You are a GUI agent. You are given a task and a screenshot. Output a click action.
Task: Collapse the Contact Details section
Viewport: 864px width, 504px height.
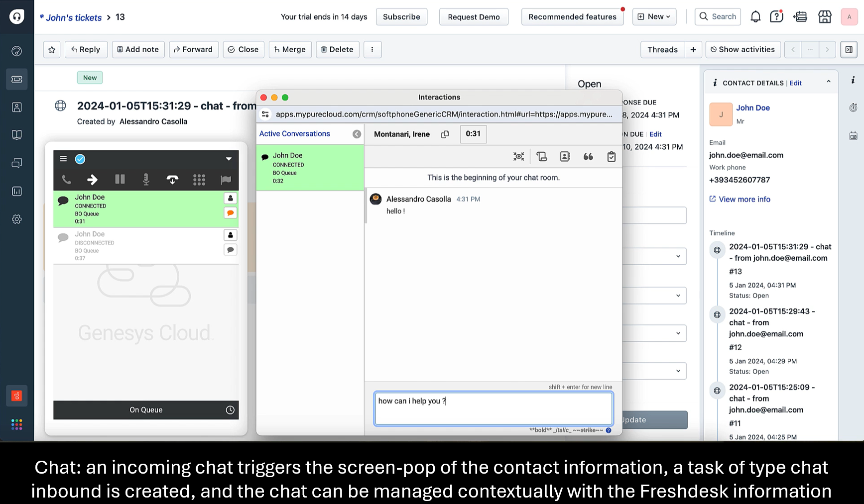pos(828,82)
